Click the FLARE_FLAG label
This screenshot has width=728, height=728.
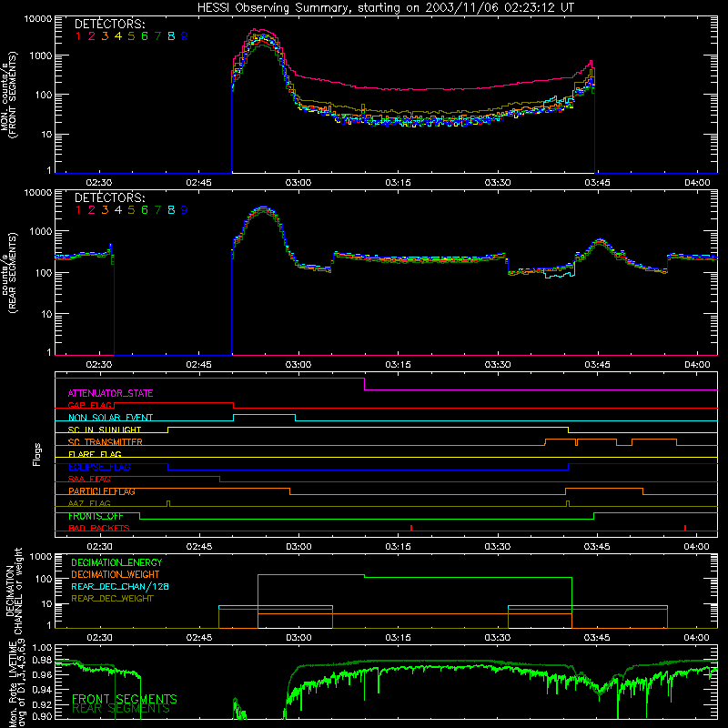pos(95,454)
